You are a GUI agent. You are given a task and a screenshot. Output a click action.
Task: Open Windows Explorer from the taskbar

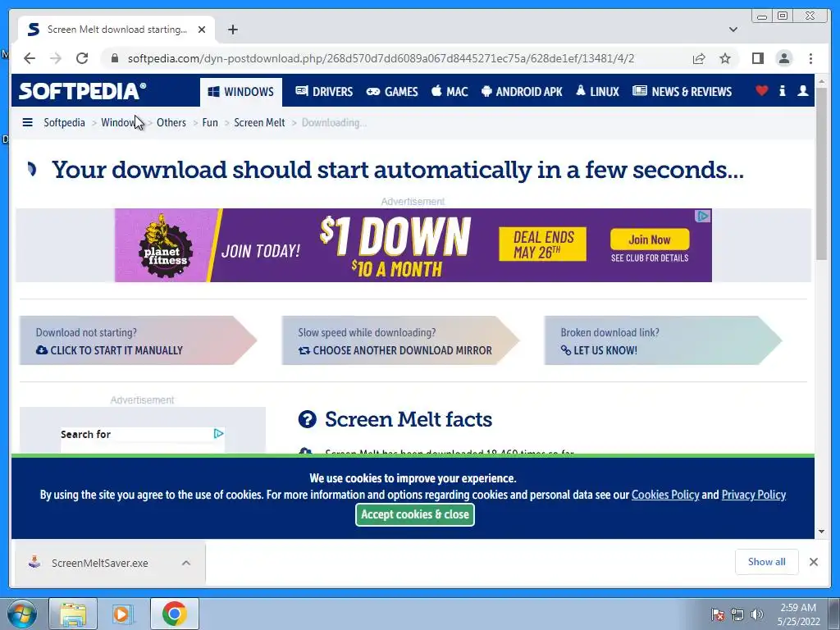pyautogui.click(x=73, y=614)
